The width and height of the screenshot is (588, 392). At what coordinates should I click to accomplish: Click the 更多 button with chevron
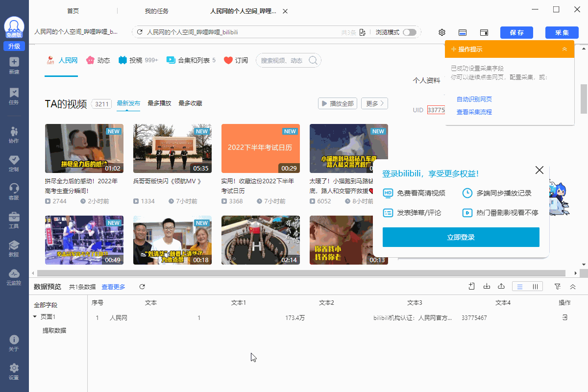pos(375,103)
